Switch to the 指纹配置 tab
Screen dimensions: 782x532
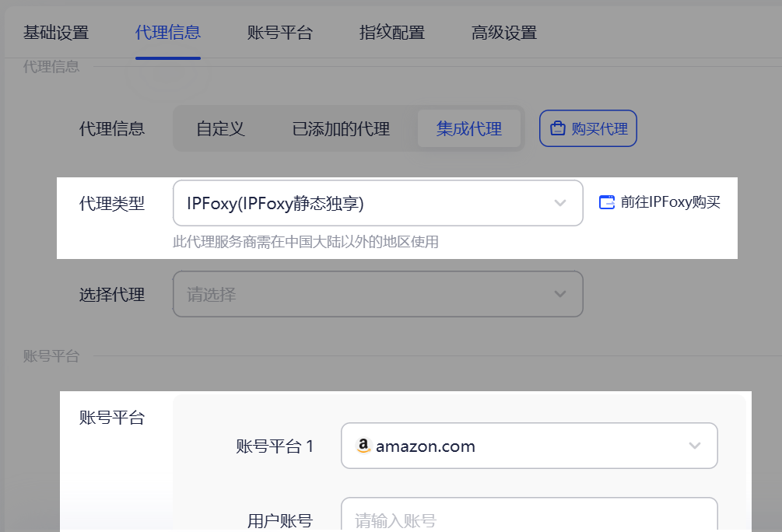pyautogui.click(x=391, y=33)
